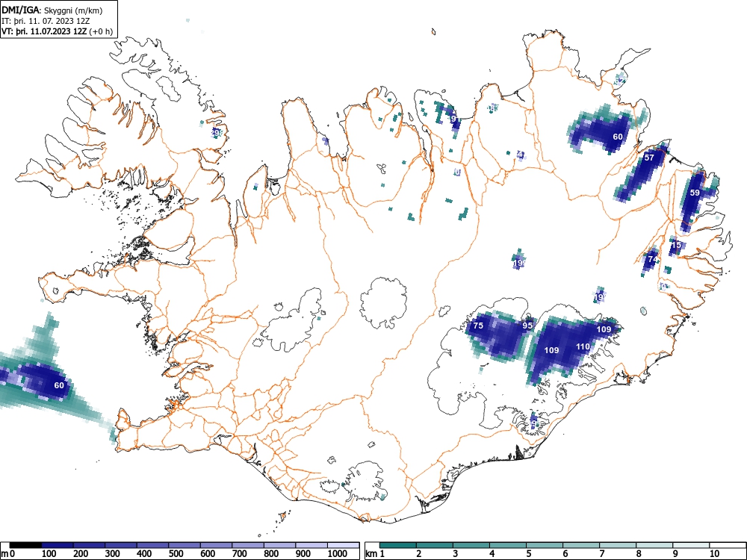Click the visibility value '75' on the map
The image size is (747, 560).
[x=478, y=326]
